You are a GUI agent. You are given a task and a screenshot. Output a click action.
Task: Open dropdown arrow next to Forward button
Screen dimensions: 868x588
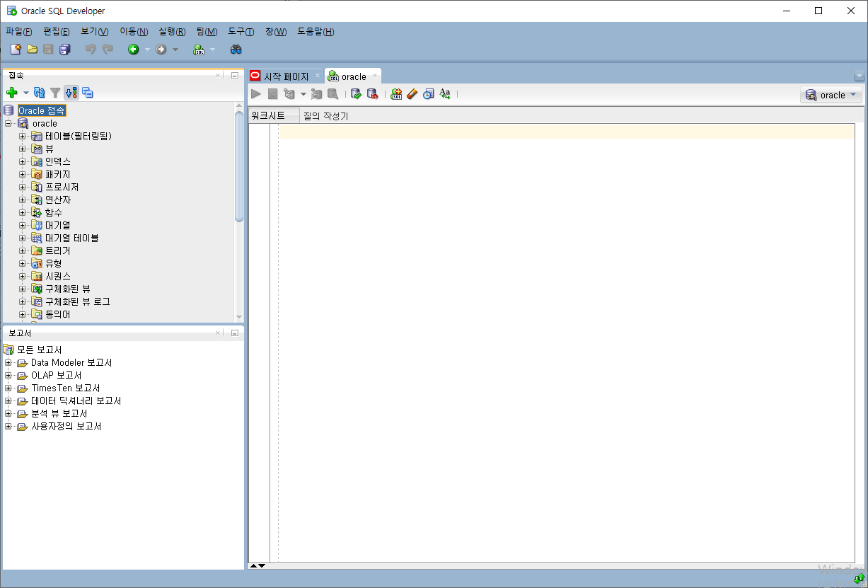pos(175,50)
